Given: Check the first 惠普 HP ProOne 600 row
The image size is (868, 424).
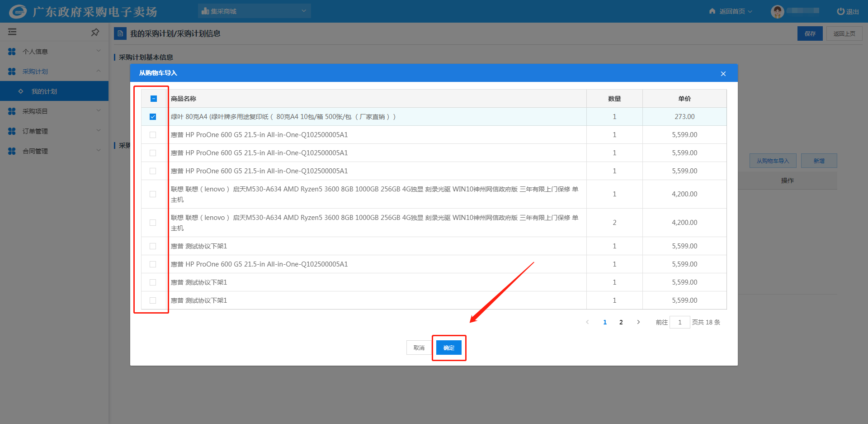Looking at the screenshot, I should (x=153, y=135).
